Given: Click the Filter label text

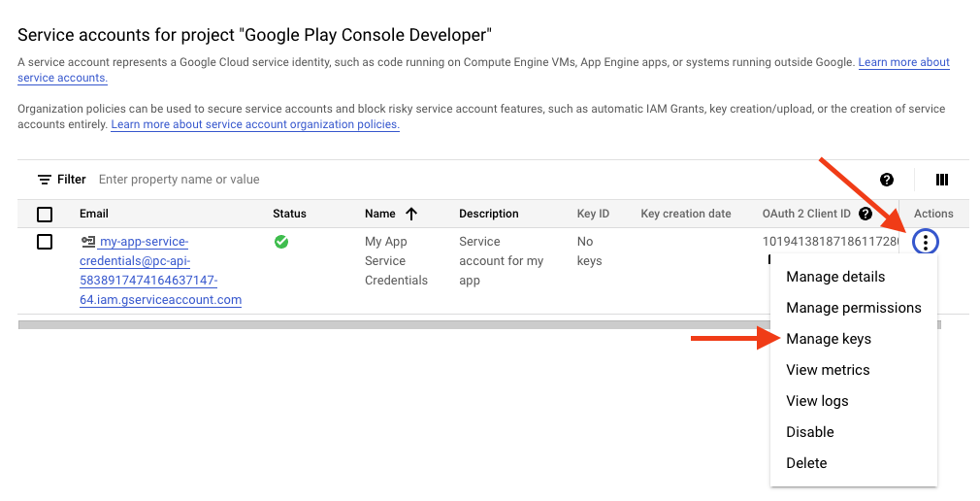Looking at the screenshot, I should (71, 180).
